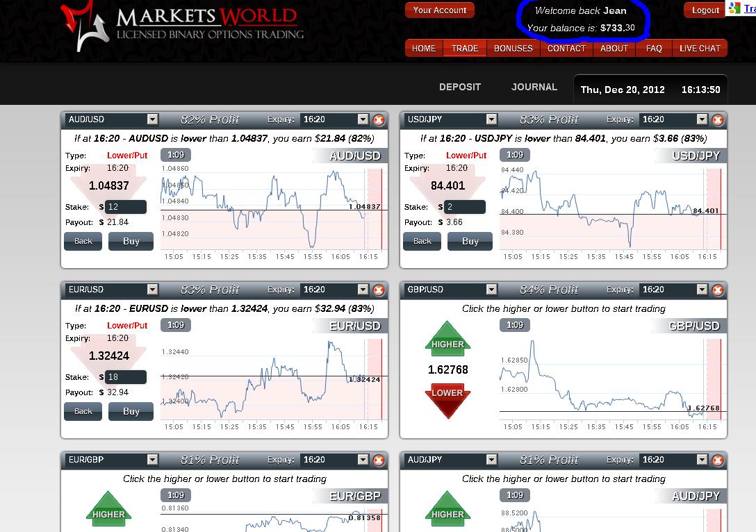Click the 84% Profit label
756x532 pixels.
click(549, 290)
